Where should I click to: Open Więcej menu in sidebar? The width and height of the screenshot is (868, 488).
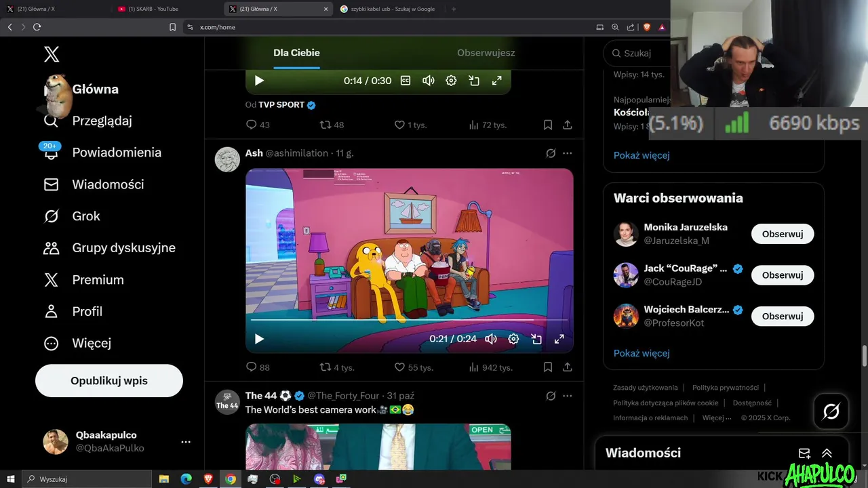click(77, 344)
